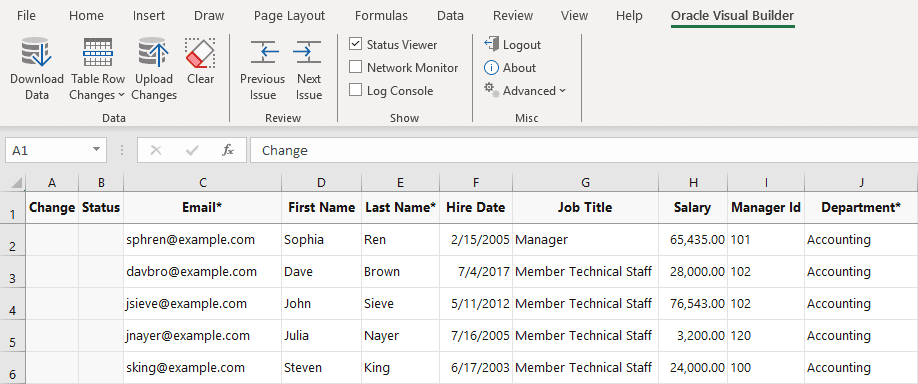This screenshot has width=918, height=384.
Task: Click the Last Name cell Nayer
Action: click(x=400, y=335)
